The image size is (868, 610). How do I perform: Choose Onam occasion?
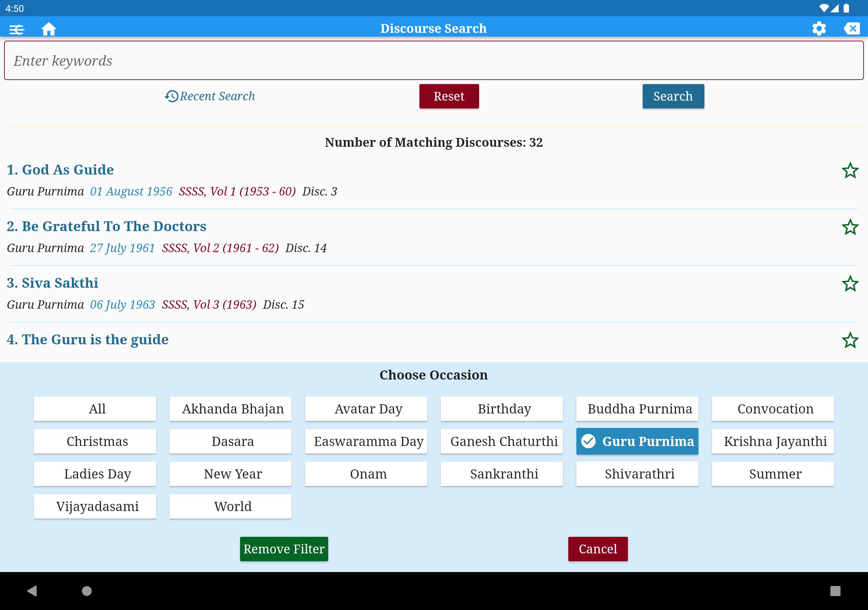click(366, 473)
